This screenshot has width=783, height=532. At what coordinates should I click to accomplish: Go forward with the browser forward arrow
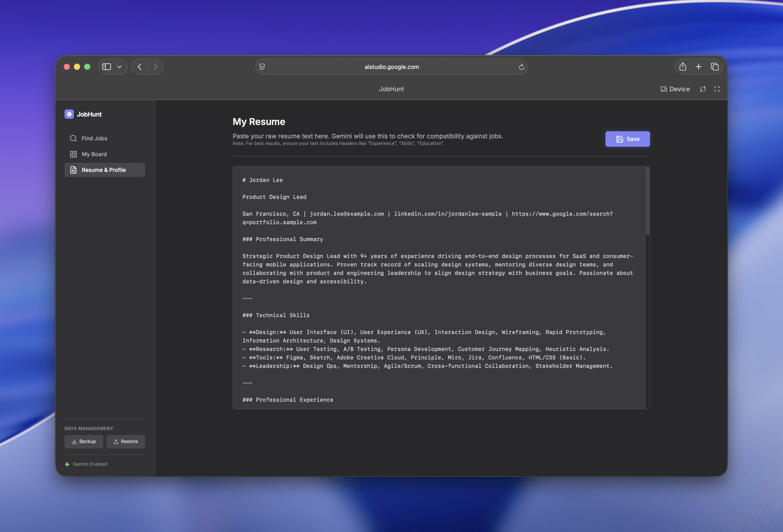[155, 67]
